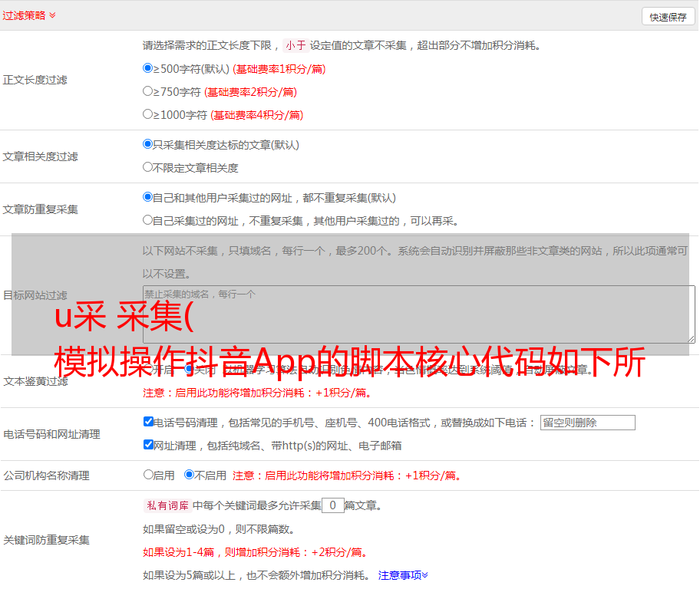
Task: Choose the ≥750字符 length filter
Action: [148, 91]
